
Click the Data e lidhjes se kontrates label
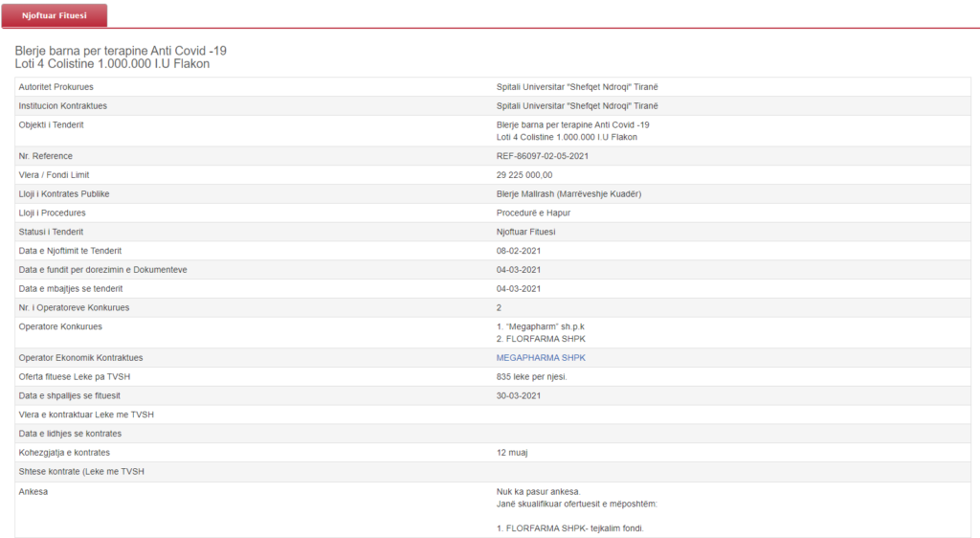pyautogui.click(x=70, y=434)
